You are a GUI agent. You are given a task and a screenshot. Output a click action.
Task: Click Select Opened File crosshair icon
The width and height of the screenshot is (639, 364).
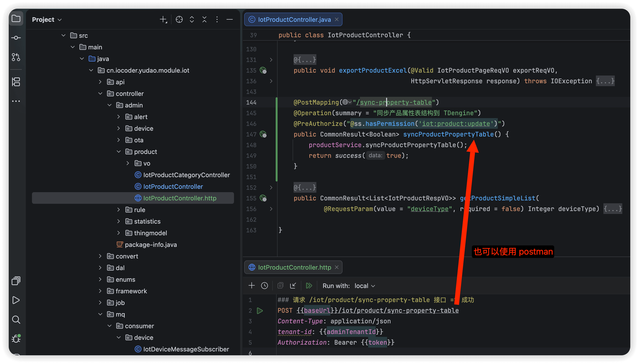click(179, 20)
